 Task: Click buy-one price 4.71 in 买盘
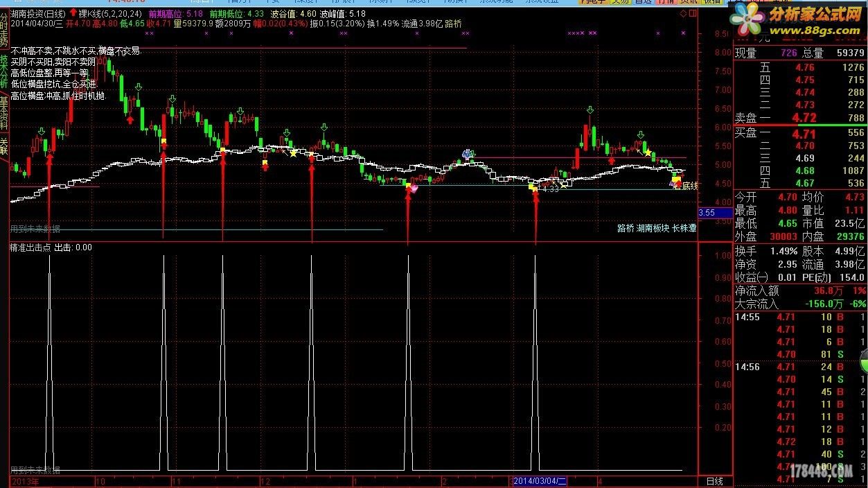point(804,134)
